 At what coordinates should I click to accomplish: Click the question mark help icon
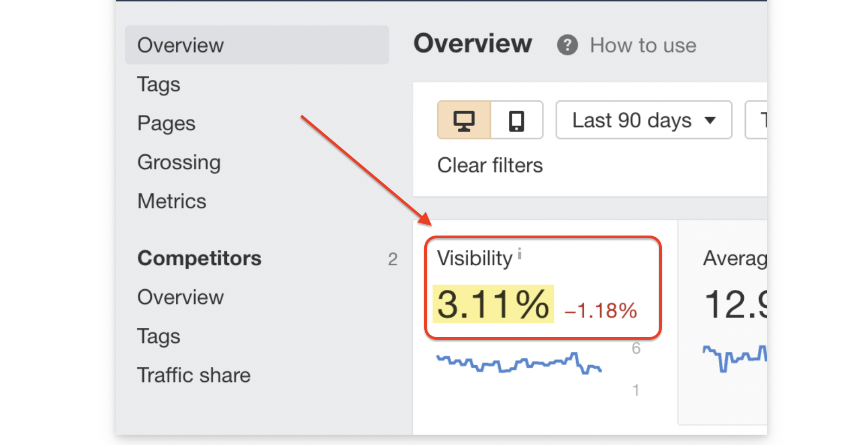click(x=567, y=45)
